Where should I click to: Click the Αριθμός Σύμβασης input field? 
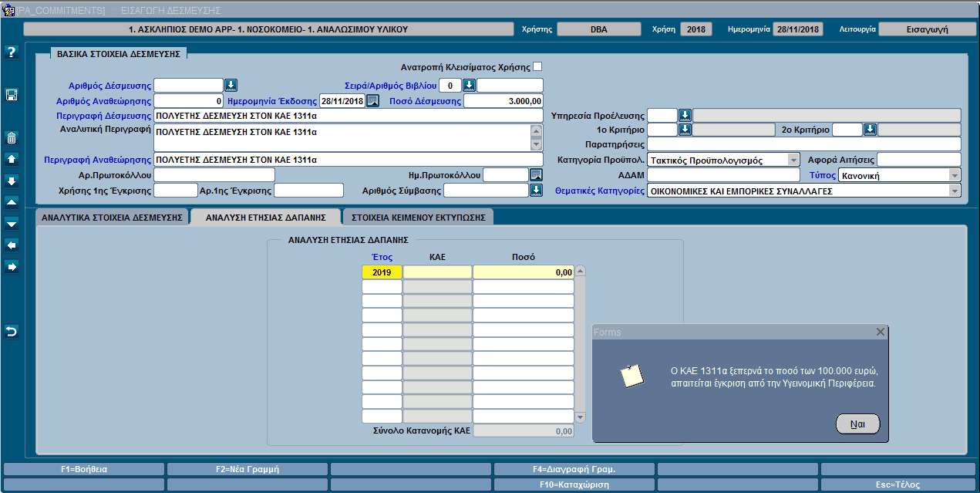(x=487, y=190)
